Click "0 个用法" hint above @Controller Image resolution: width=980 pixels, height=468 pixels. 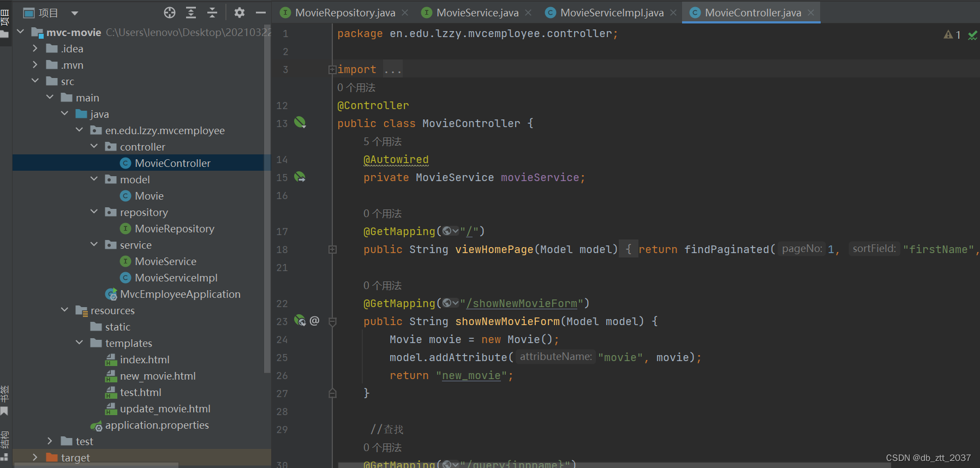356,88
